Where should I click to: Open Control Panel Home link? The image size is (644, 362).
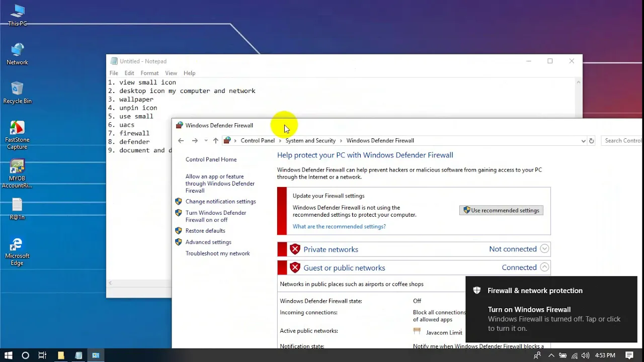(211, 159)
